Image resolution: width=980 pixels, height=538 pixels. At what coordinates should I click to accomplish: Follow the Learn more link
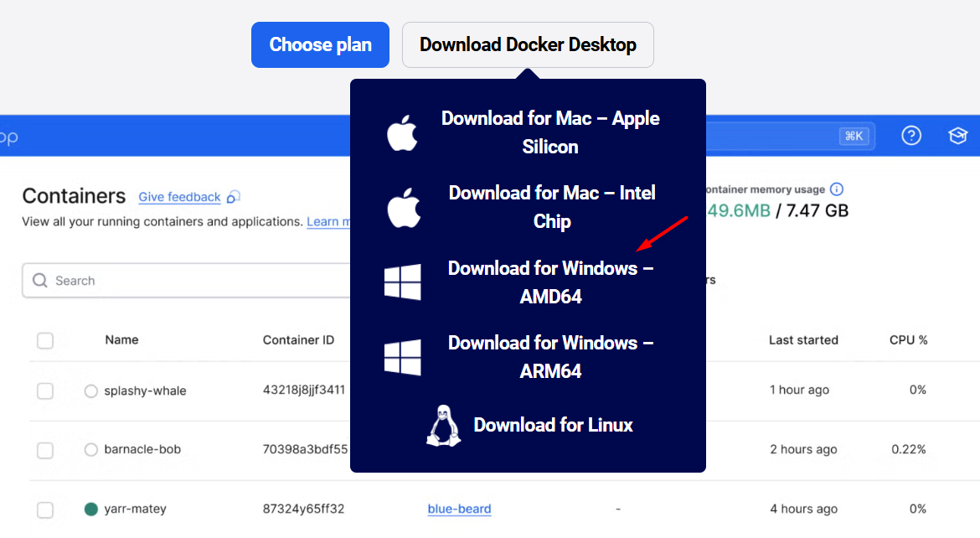click(328, 221)
